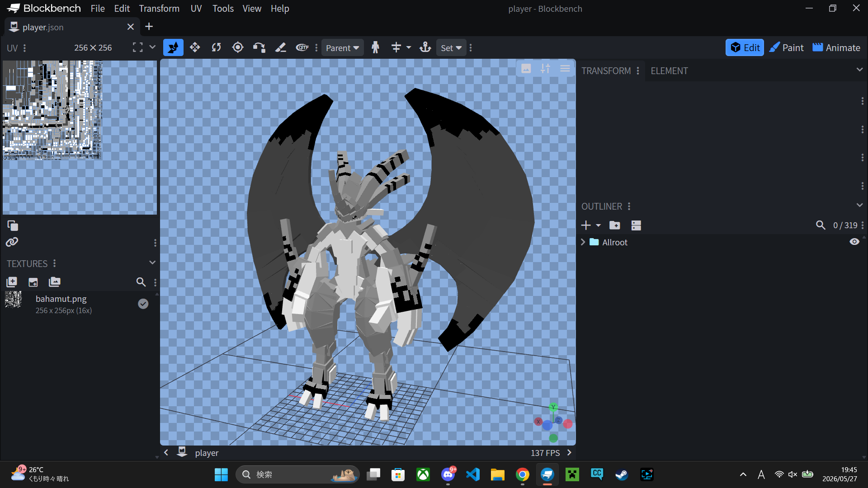Switch to the Element panel tab

pyautogui.click(x=669, y=71)
